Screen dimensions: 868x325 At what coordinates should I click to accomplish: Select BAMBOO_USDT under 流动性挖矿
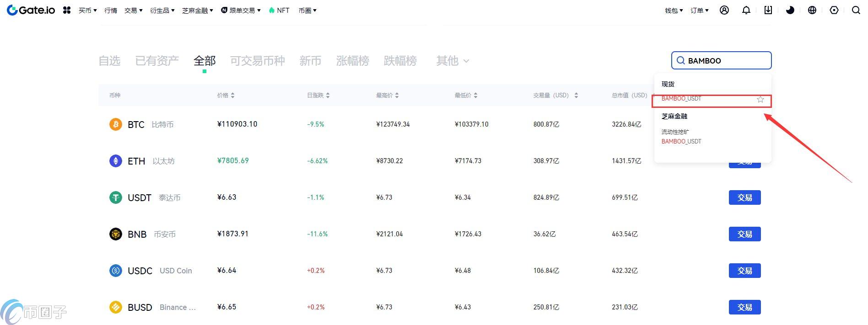tap(681, 141)
